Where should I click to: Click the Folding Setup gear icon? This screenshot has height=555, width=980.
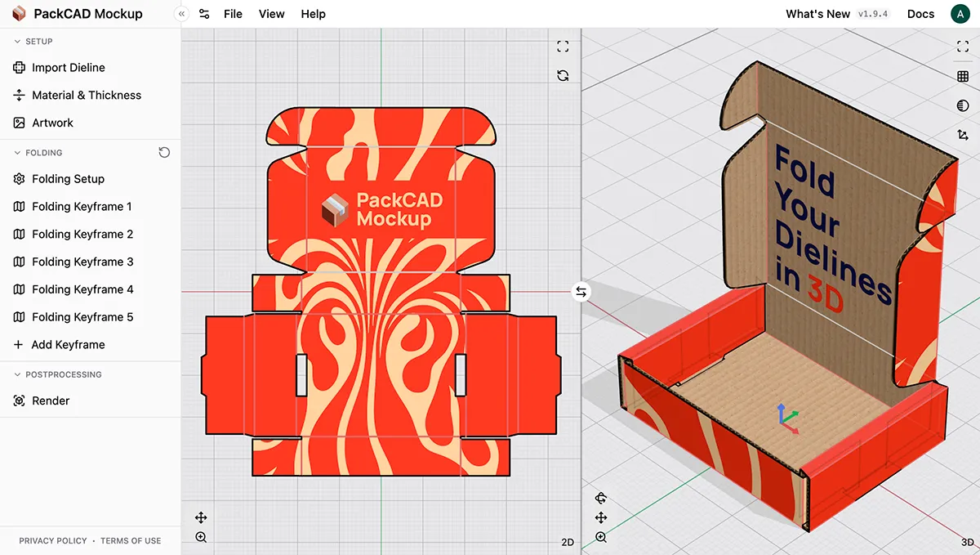[20, 179]
